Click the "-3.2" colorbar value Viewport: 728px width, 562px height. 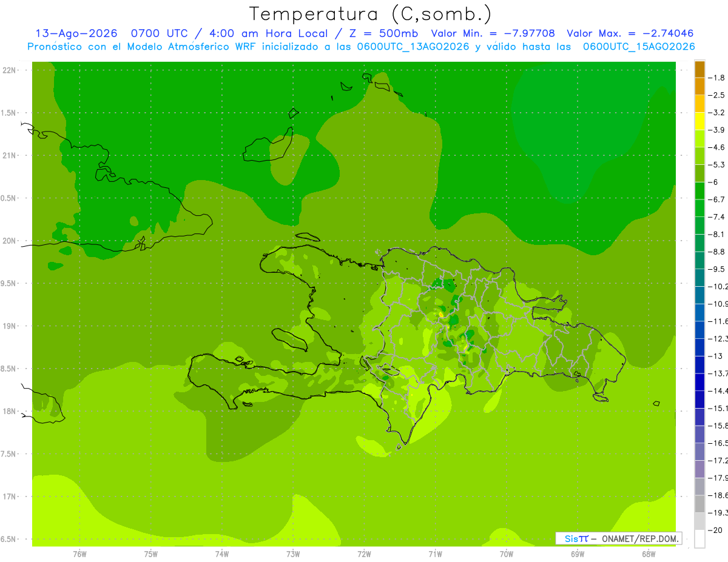[x=717, y=112]
